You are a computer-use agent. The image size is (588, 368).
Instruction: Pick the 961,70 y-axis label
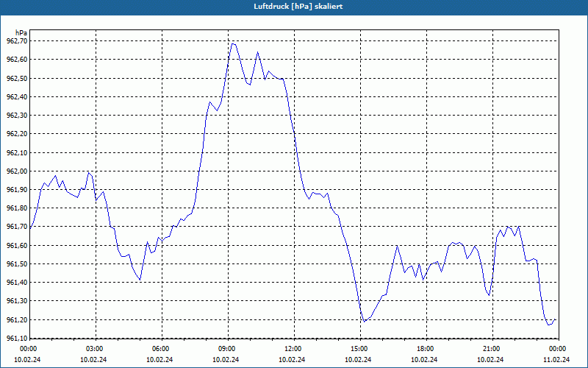click(x=17, y=227)
